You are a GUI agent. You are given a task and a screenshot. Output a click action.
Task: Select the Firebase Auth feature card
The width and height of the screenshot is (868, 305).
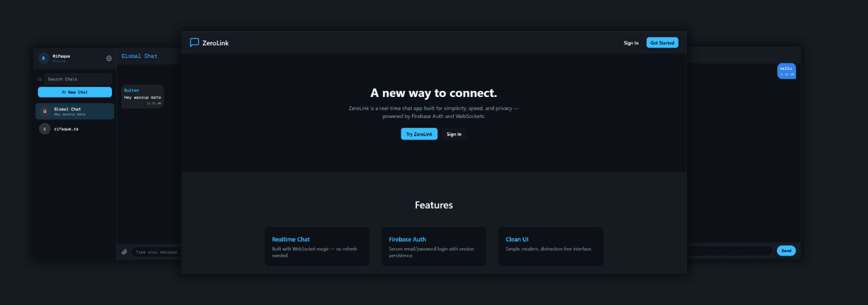tap(433, 247)
